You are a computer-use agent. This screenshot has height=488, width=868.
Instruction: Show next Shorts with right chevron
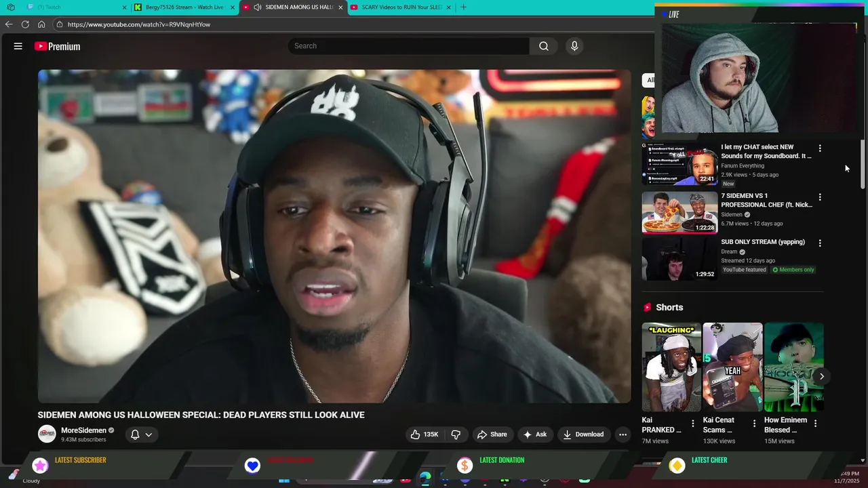coord(821,376)
